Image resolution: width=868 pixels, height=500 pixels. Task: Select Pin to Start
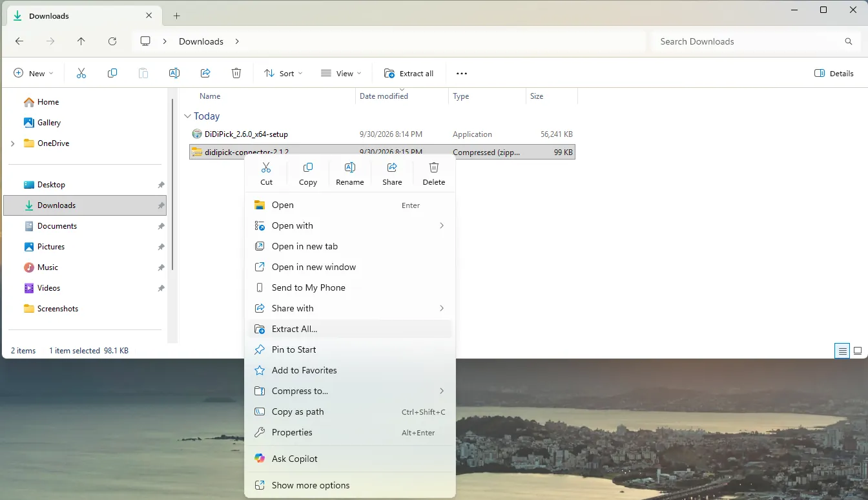pyautogui.click(x=349, y=349)
